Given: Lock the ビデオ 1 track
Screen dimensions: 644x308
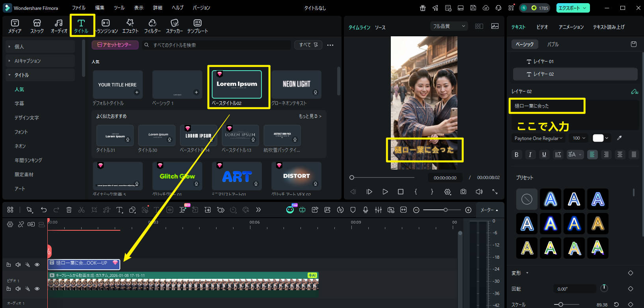Looking at the screenshot, I should 9,289.
